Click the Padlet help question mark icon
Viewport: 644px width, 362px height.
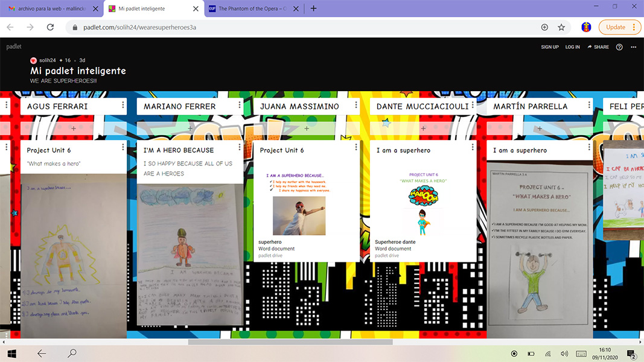619,47
